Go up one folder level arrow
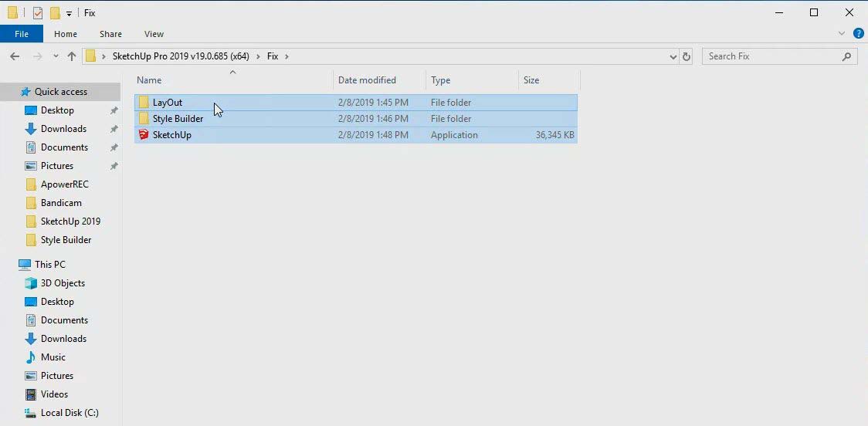The height and width of the screenshot is (426, 868). [72, 56]
